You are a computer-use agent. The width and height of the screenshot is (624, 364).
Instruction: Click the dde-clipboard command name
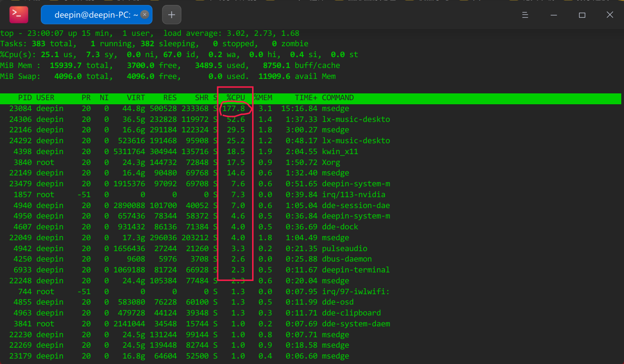point(351,313)
